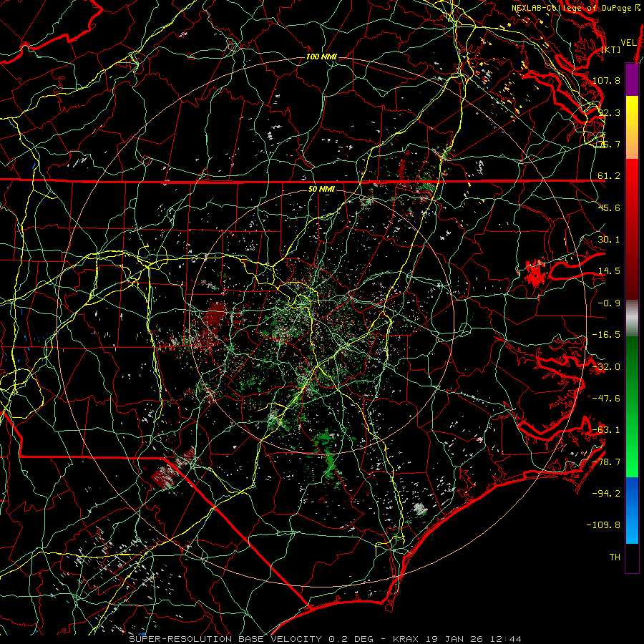Image resolution: width=644 pixels, height=644 pixels.
Task: Select the -0.9 legend value
Action: pos(609,303)
